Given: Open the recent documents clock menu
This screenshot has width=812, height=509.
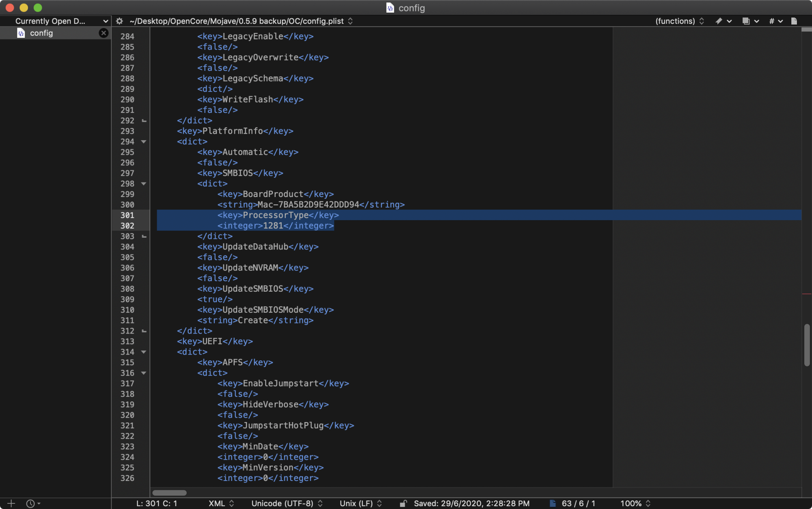Looking at the screenshot, I should pos(32,503).
